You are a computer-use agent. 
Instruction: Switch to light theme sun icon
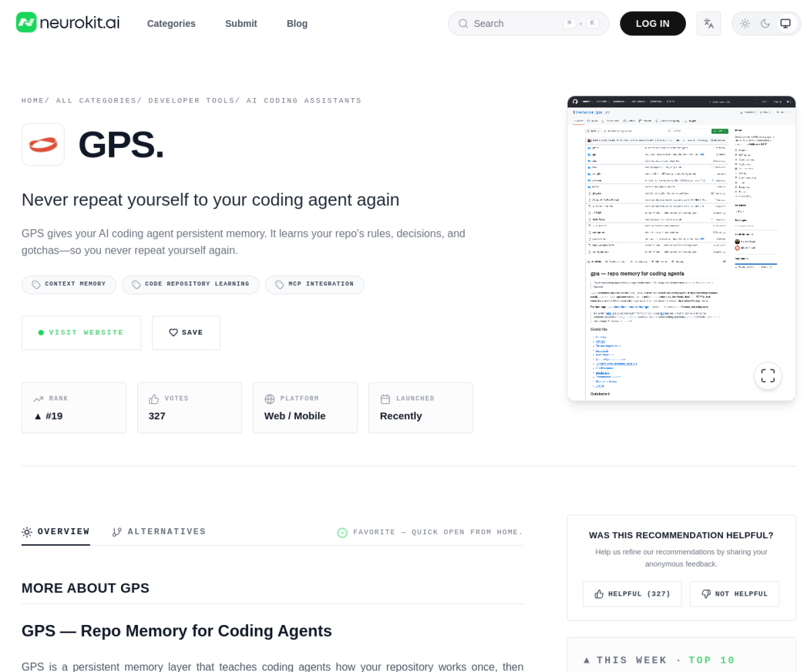(745, 24)
